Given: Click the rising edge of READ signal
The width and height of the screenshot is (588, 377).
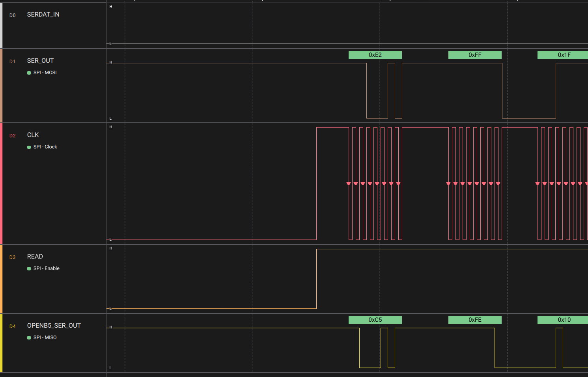Looking at the screenshot, I should pyautogui.click(x=316, y=279).
